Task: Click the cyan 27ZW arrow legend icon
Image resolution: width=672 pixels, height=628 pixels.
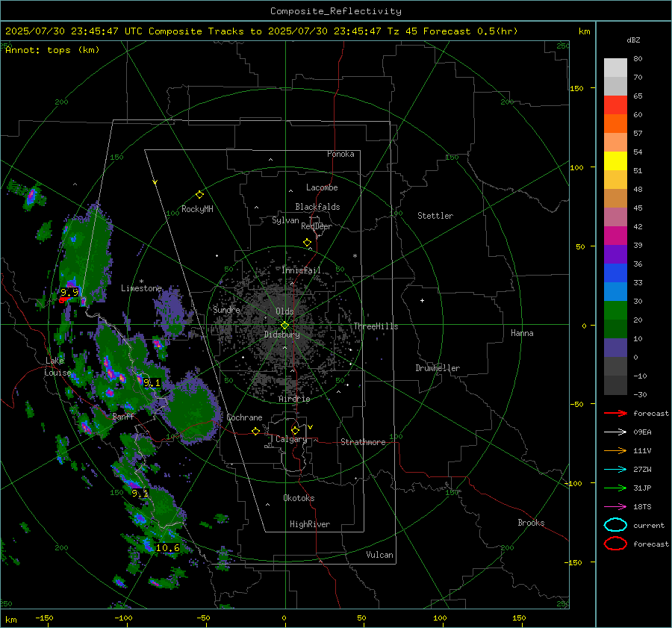Action: click(615, 470)
